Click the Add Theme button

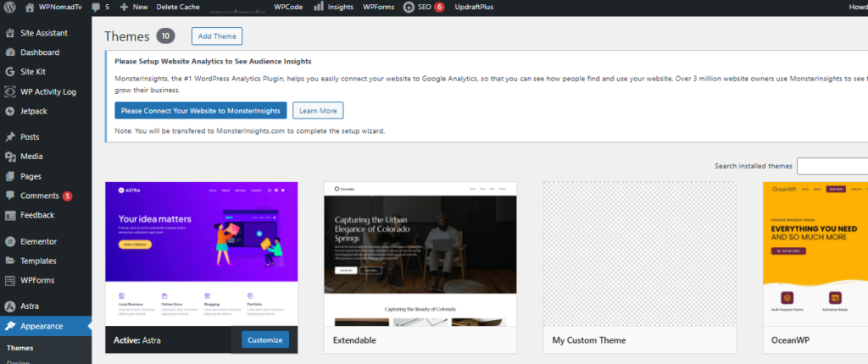216,36
